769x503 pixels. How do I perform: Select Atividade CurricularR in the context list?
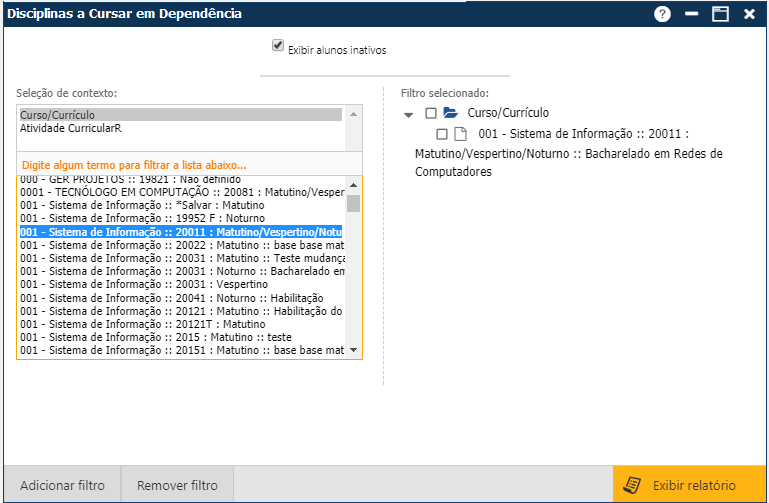click(71, 128)
